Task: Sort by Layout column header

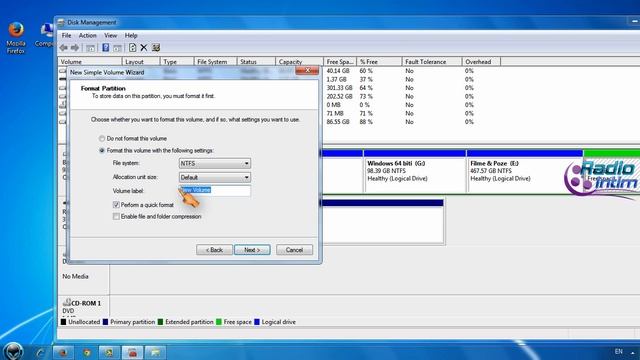Action: pos(141,62)
